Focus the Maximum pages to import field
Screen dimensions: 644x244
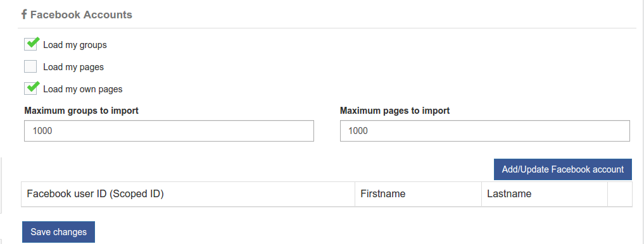point(484,131)
